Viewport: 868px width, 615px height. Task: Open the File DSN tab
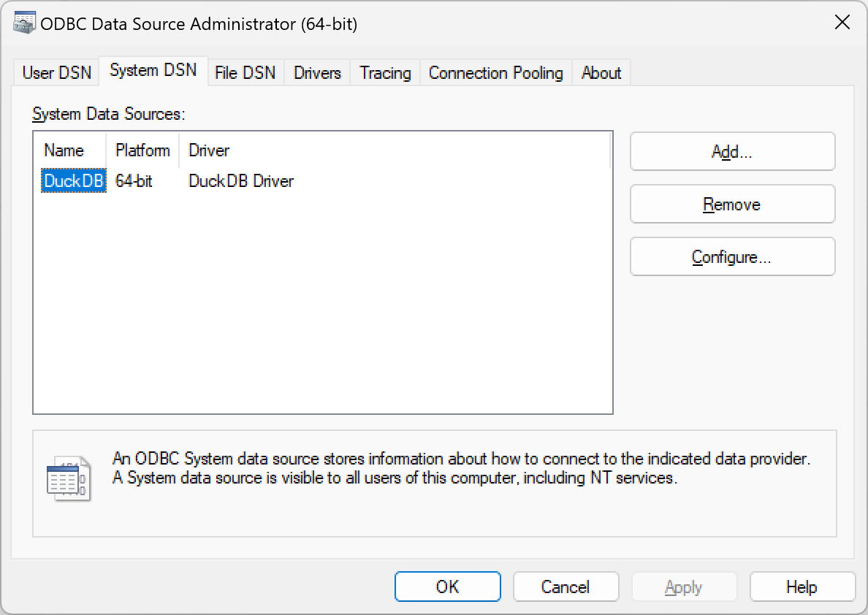pos(245,72)
